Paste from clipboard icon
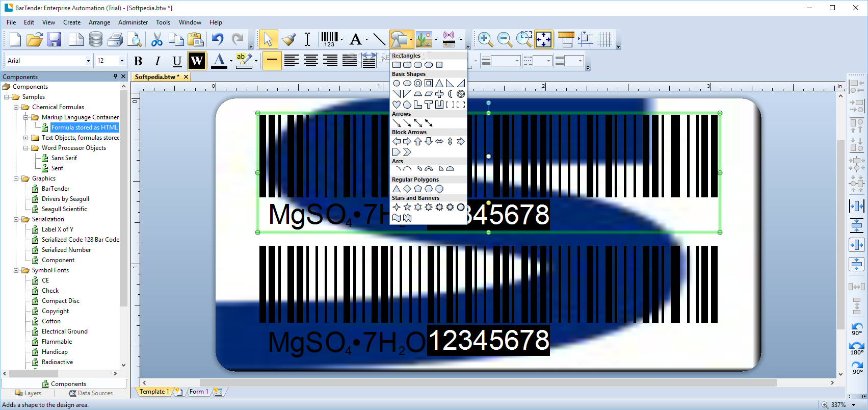868x410 pixels. tap(195, 39)
